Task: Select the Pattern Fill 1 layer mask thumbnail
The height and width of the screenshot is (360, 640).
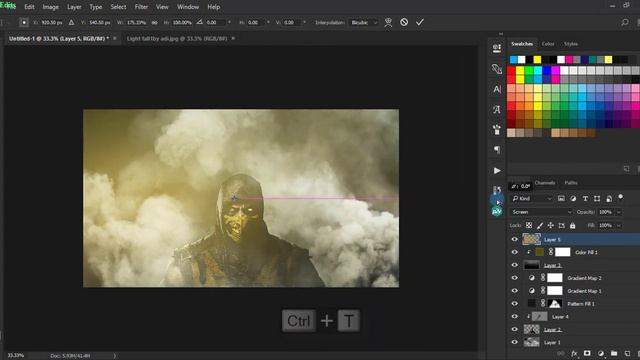Action: tap(554, 304)
